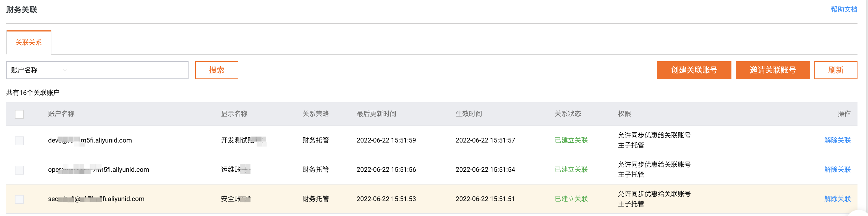Tick the 安全账号 row checkbox
Image resolution: width=868 pixels, height=216 pixels.
(20, 199)
